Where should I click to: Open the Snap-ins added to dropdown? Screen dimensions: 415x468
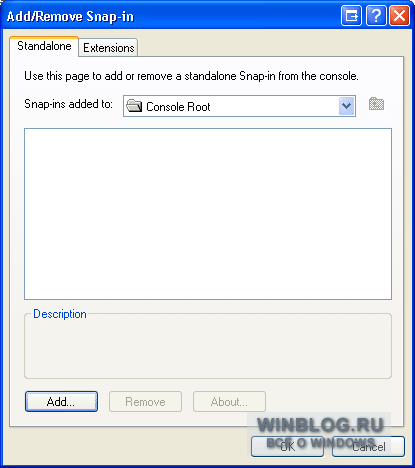[x=346, y=106]
